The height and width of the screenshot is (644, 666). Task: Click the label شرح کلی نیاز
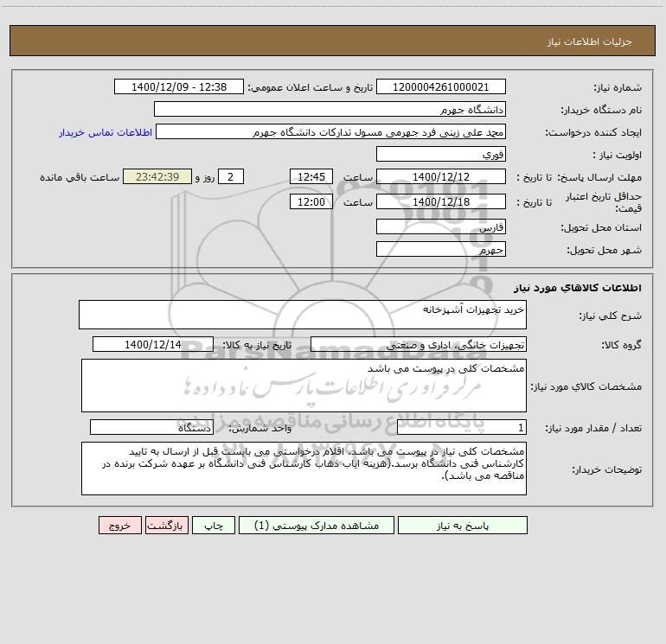(x=611, y=316)
